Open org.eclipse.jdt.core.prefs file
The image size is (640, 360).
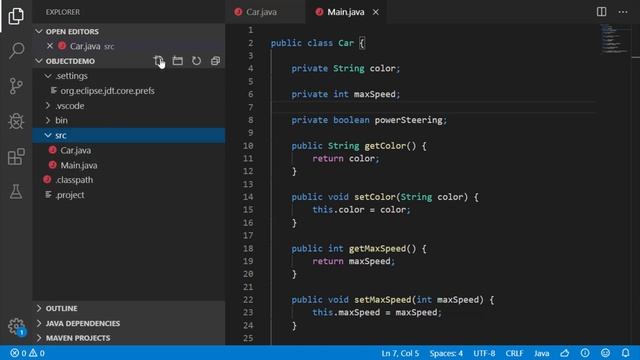click(129, 91)
